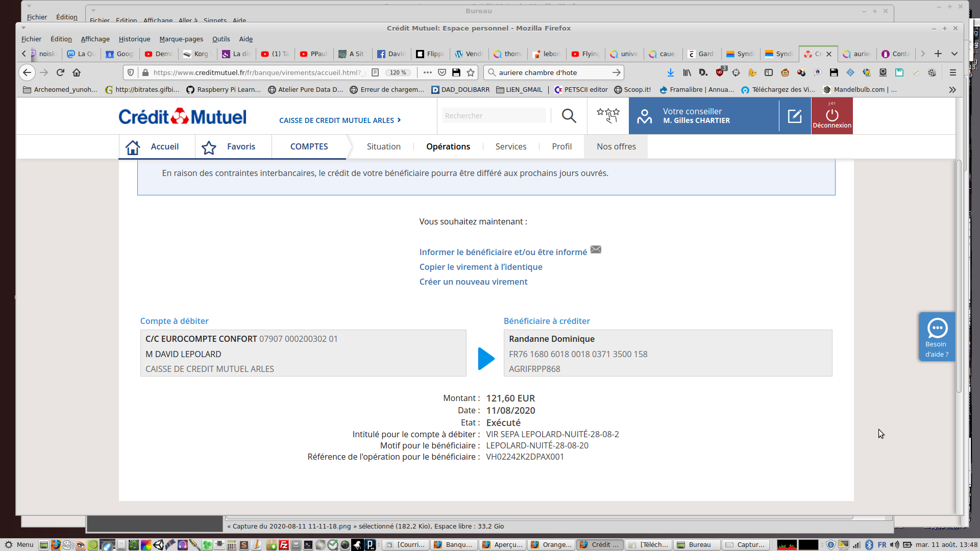Open page actions three-dots menu
The image size is (980, 551).
(427, 72)
